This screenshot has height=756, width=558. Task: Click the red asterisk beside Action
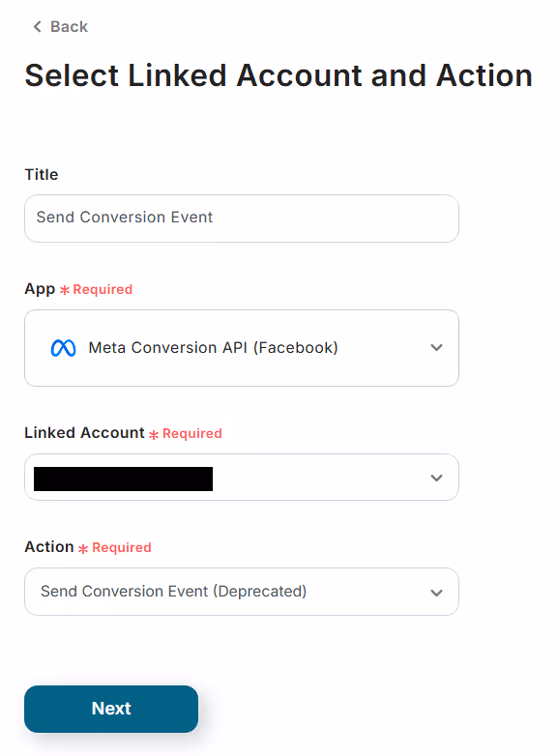[83, 549]
